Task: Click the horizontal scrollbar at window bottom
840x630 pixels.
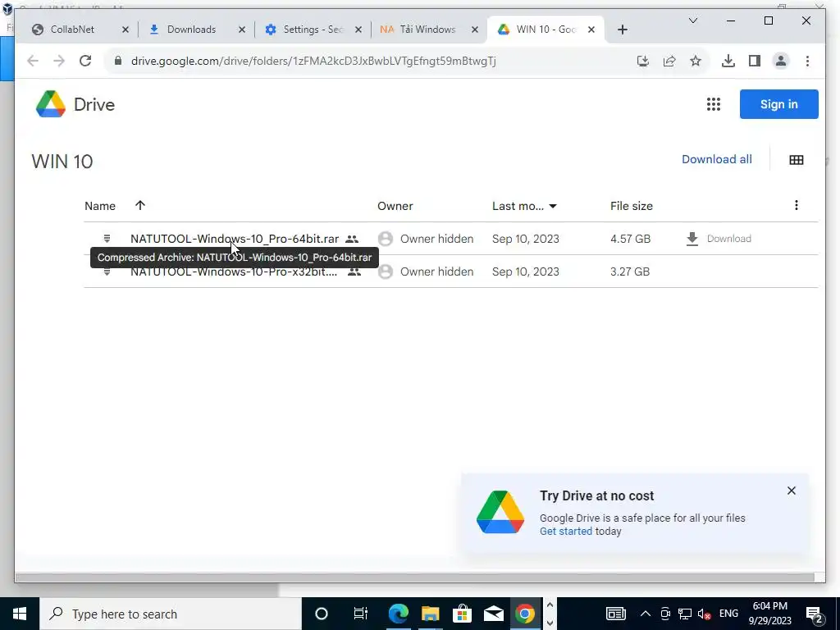Action: click(414, 577)
